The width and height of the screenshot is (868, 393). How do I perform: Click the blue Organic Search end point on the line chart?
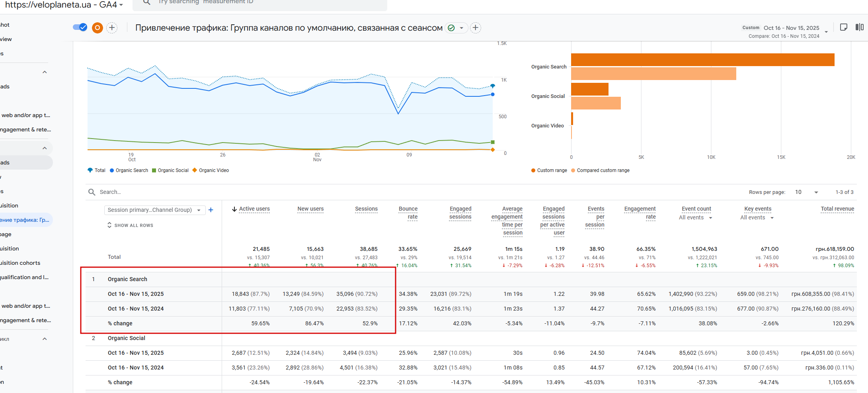click(493, 94)
